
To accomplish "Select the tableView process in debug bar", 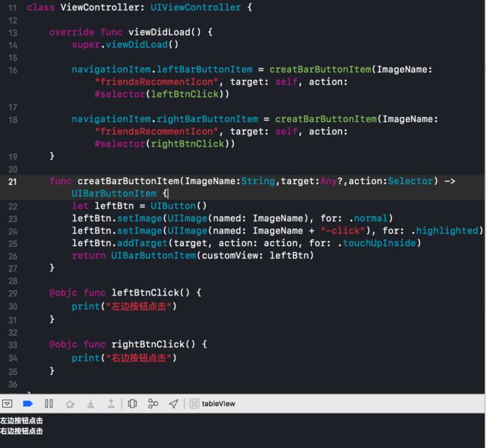I will (212, 403).
